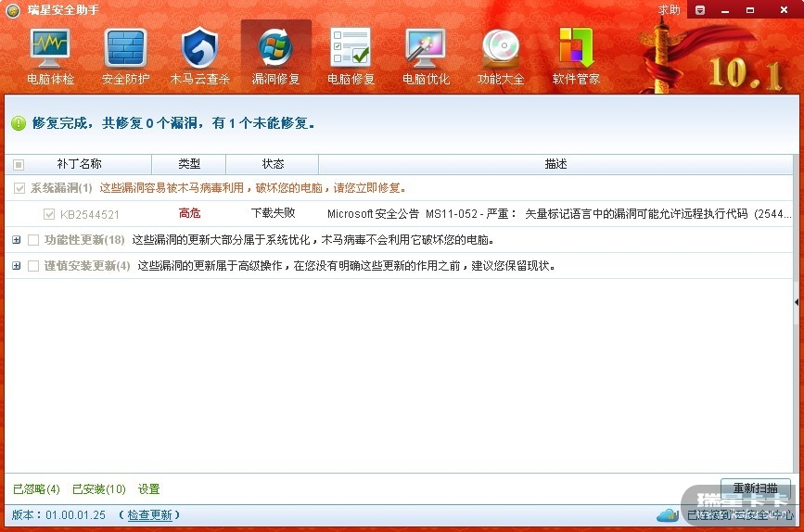Click the 已连接到云安全中心 status text
Image resolution: width=804 pixels, height=532 pixels.
pyautogui.click(x=740, y=514)
